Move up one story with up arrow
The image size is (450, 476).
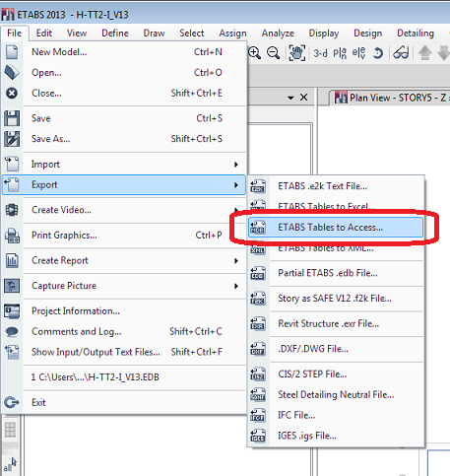pyautogui.click(x=425, y=53)
